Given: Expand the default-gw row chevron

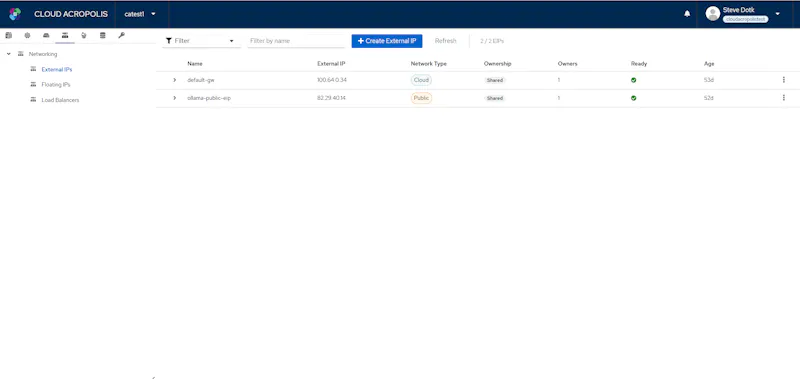Looking at the screenshot, I should pyautogui.click(x=174, y=80).
